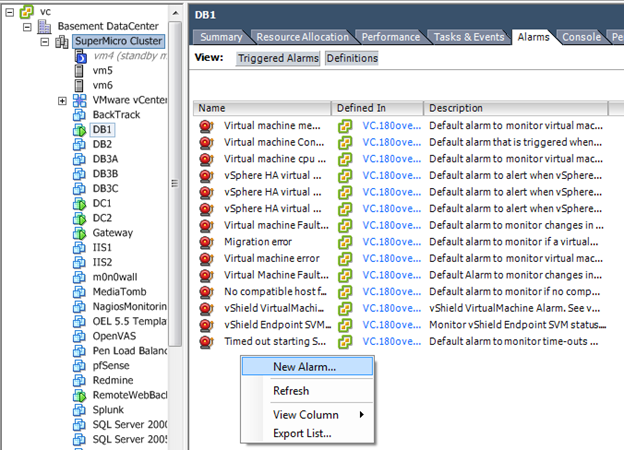Select the OpenVAS virtual machine
The width and height of the screenshot is (624, 450).
[114, 336]
